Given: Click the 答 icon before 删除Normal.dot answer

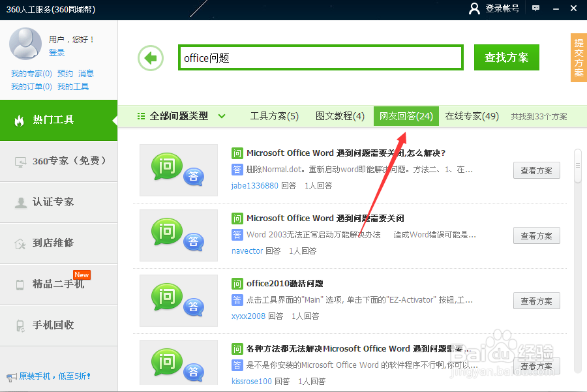Looking at the screenshot, I should pos(237,170).
